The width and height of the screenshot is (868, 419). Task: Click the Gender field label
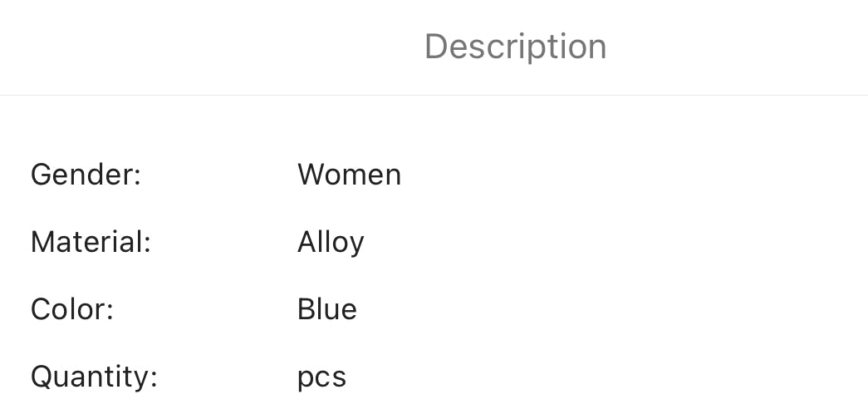tap(86, 175)
